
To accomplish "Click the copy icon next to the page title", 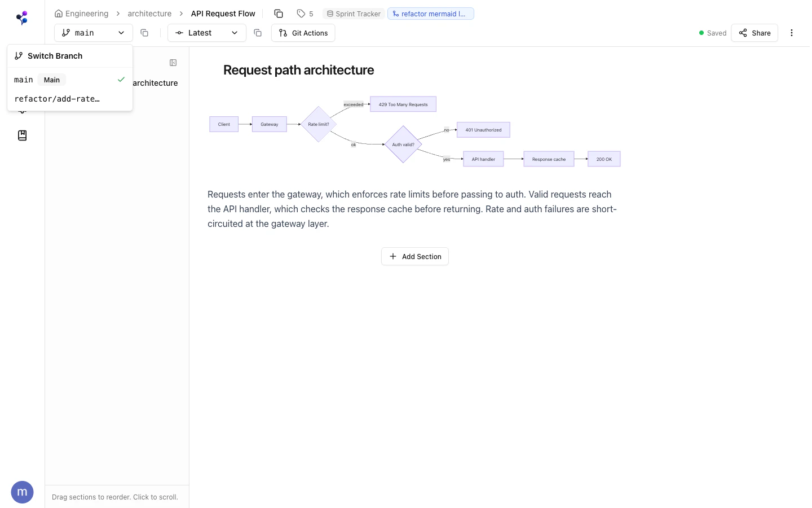I will point(279,13).
